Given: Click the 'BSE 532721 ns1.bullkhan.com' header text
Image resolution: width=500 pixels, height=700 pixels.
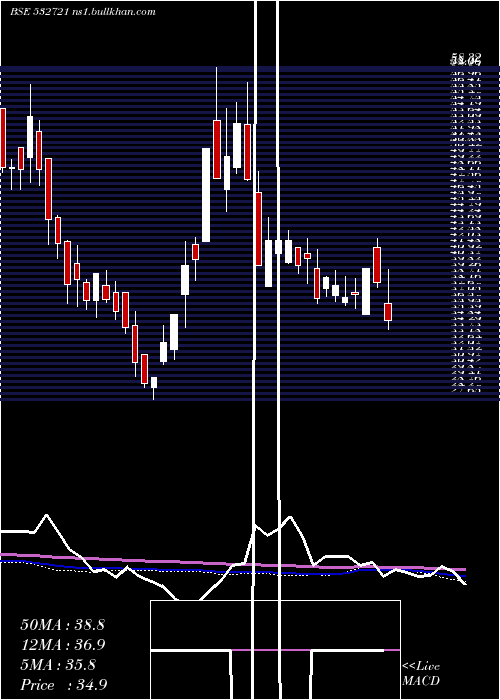Looking at the screenshot, I should pos(83,12).
